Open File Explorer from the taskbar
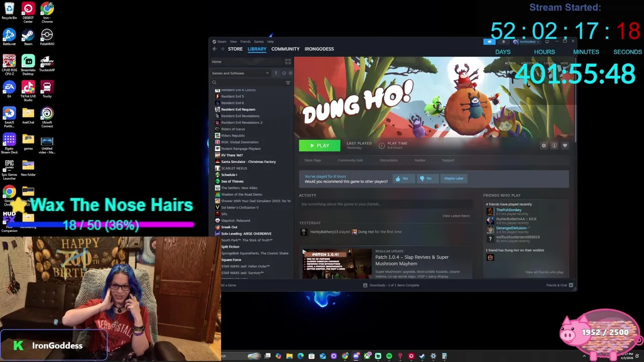This screenshot has width=644, height=362. tap(289, 356)
